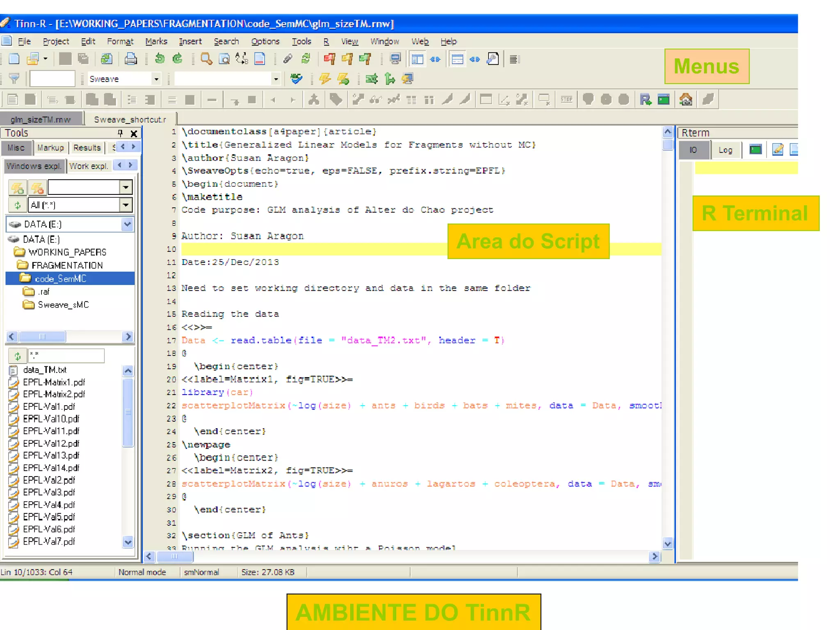Click the spell check ABC icon
This screenshot has height=630, width=840.
[296, 78]
